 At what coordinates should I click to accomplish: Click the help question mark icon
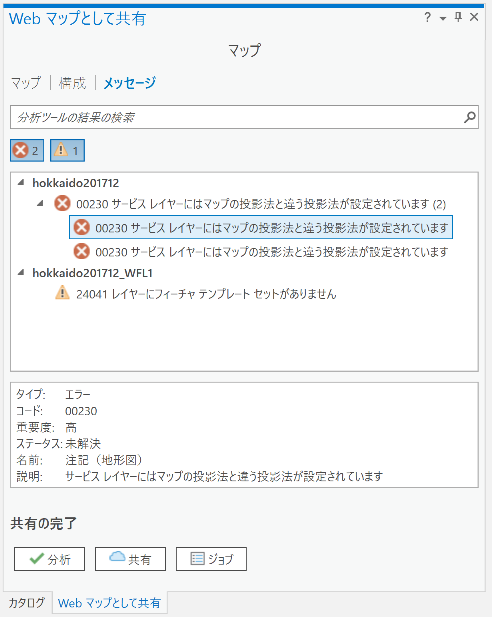coord(428,18)
